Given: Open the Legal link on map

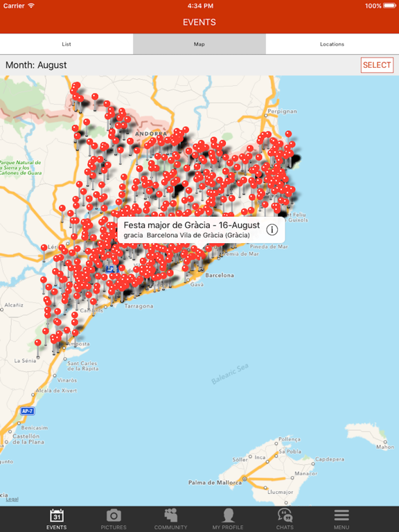Looking at the screenshot, I should pos(12,499).
